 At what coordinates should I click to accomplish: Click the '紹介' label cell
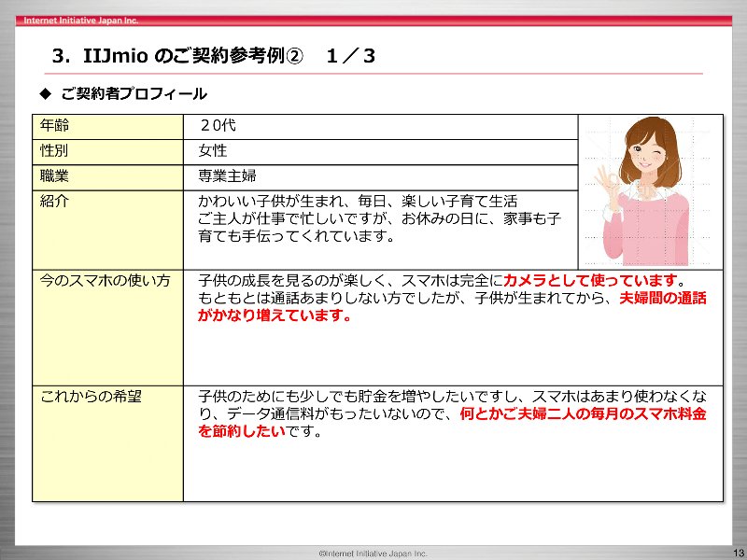pos(107,230)
